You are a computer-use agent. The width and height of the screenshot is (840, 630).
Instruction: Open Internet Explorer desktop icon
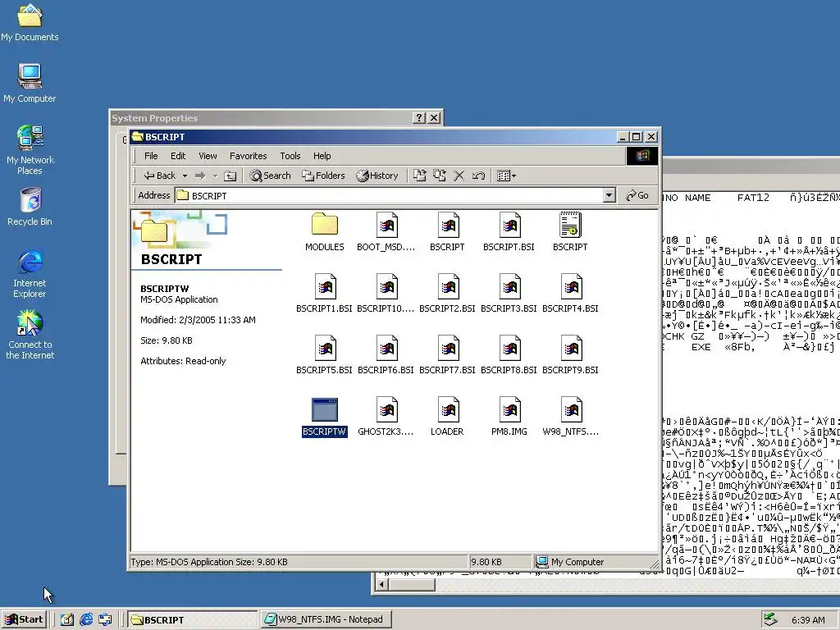[x=30, y=274]
